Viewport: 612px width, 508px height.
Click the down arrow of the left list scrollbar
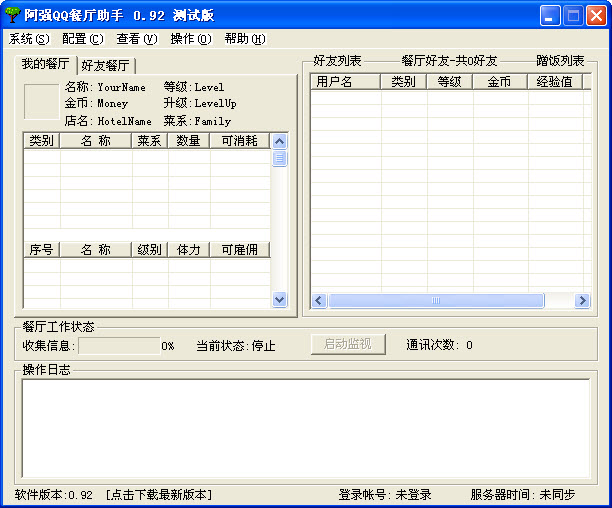(279, 299)
